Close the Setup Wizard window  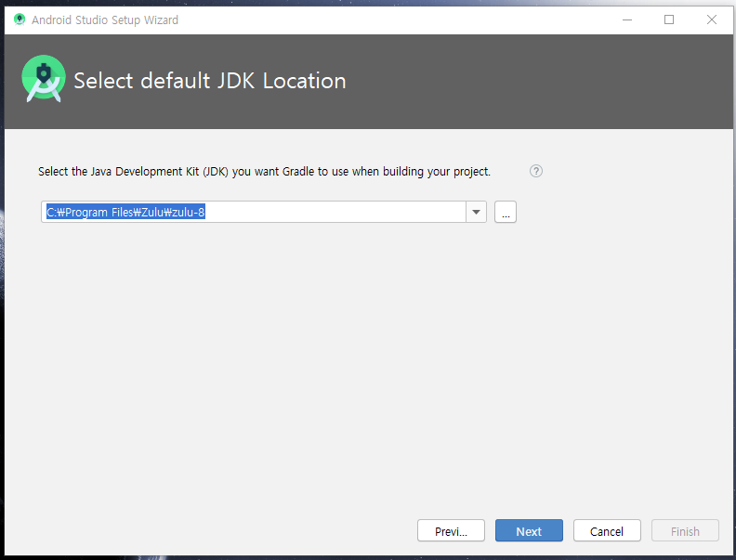coord(712,20)
